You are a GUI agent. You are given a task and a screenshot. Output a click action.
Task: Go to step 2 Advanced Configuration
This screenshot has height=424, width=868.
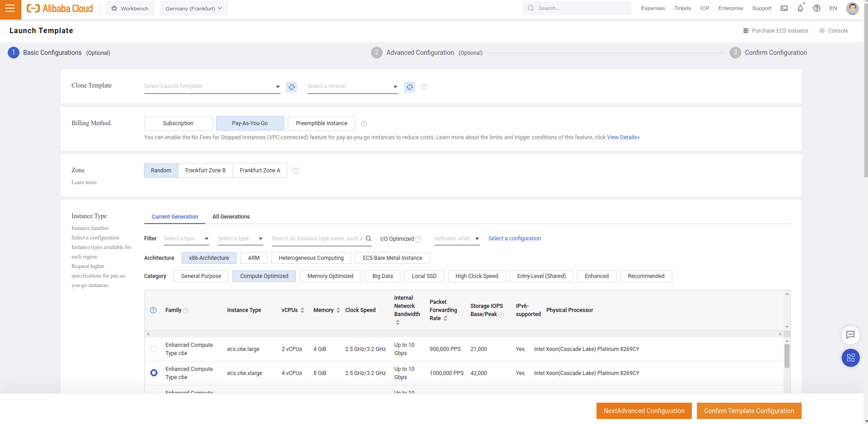coord(426,53)
